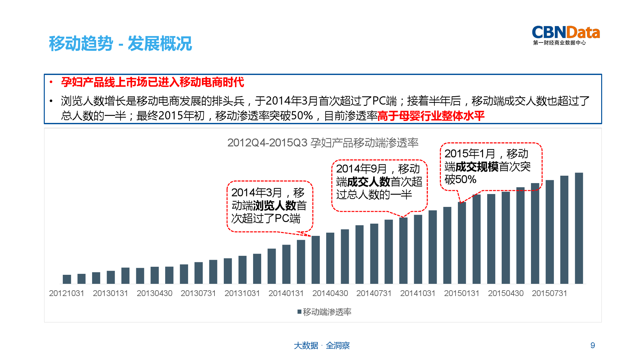Click axis label 20150430
The height and width of the screenshot is (362, 644).
tap(506, 293)
